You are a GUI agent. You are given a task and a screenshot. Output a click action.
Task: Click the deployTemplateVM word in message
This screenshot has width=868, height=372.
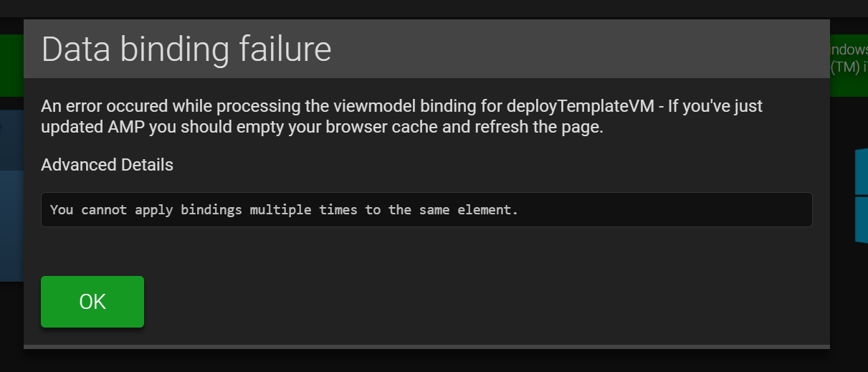pyautogui.click(x=580, y=107)
